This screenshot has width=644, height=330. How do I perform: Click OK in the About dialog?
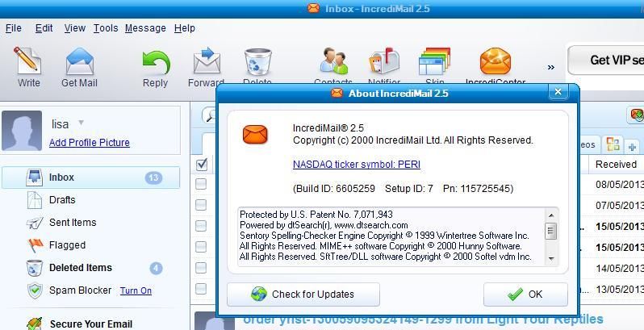pos(525,294)
